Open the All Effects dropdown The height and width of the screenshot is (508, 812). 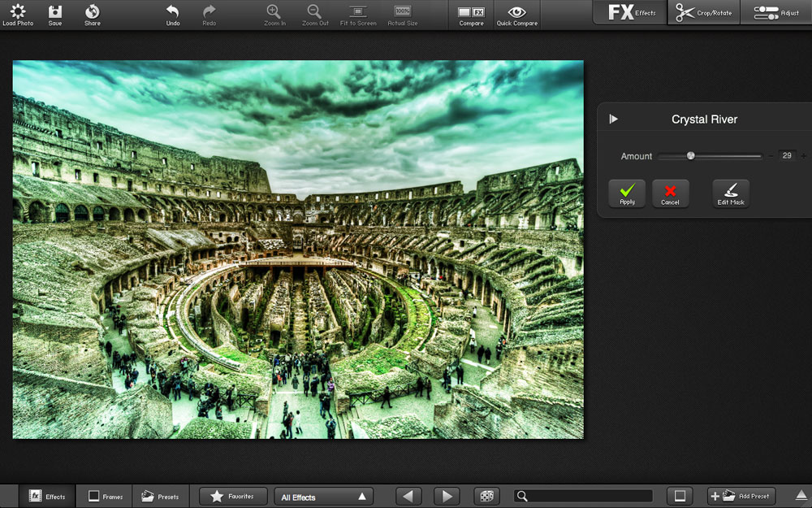click(x=323, y=497)
